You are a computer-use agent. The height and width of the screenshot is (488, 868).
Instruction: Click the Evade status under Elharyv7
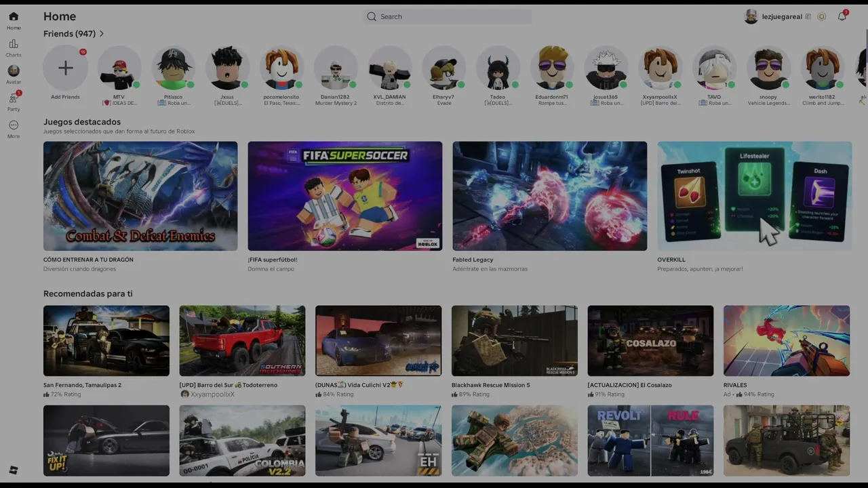[x=444, y=103]
